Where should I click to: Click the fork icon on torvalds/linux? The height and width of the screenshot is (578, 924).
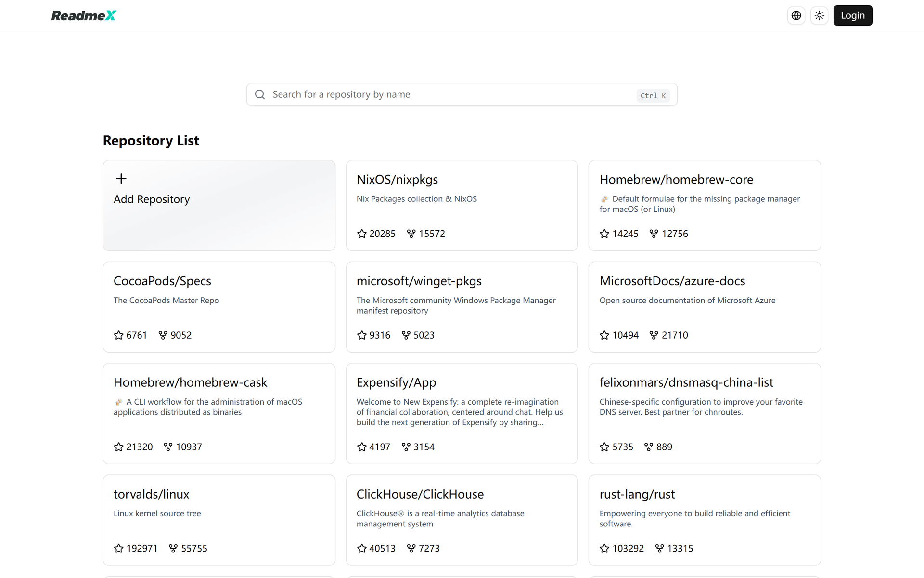tap(173, 549)
